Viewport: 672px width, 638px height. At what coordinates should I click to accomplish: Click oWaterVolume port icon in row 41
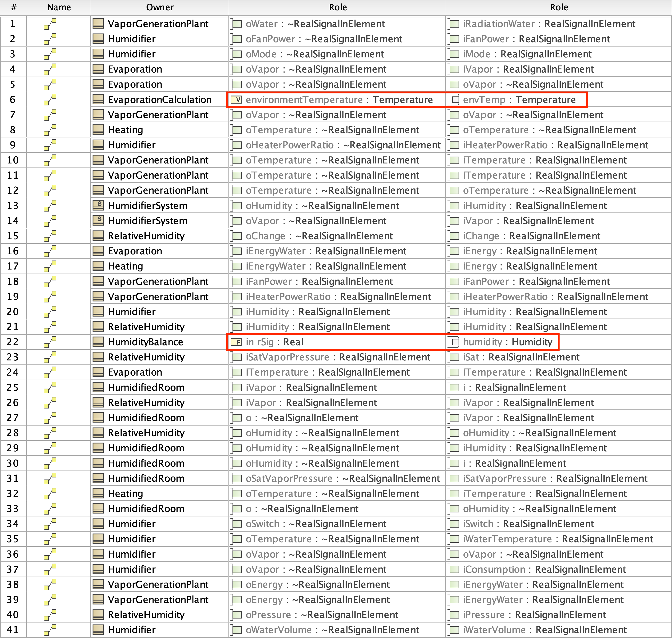coord(236,630)
